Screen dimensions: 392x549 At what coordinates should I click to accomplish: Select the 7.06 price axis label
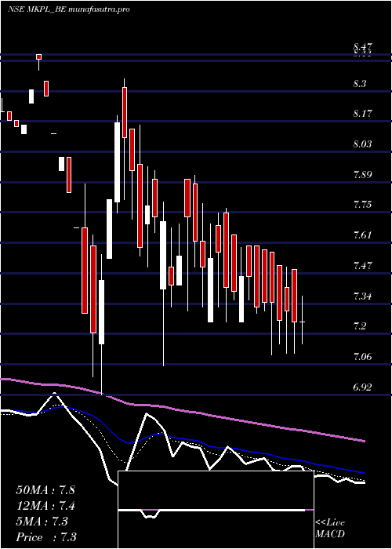(x=363, y=357)
